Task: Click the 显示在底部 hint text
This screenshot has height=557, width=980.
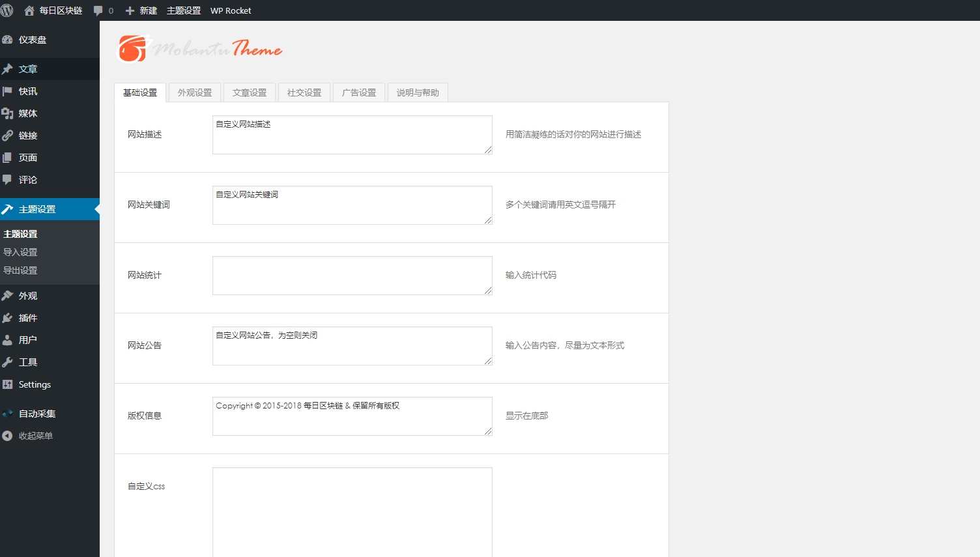Action: (x=526, y=416)
